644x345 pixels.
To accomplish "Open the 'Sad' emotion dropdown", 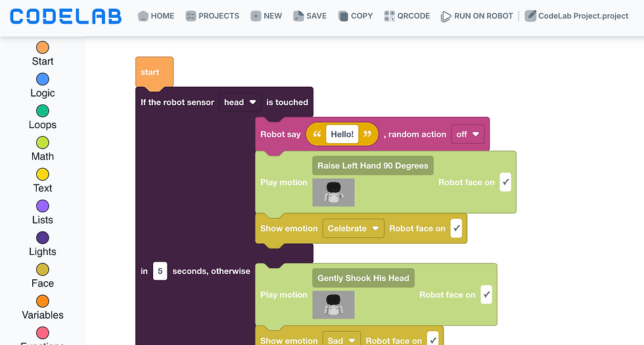I will [341, 340].
